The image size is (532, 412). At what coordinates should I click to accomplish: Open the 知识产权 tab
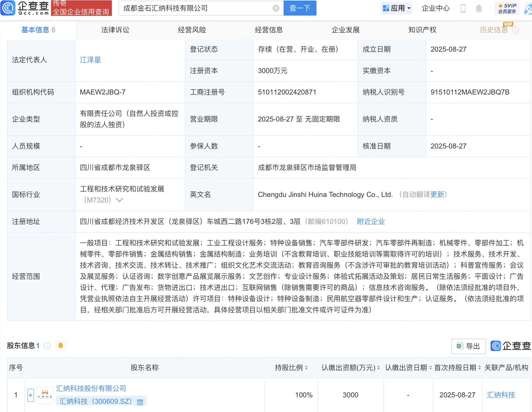[422, 30]
